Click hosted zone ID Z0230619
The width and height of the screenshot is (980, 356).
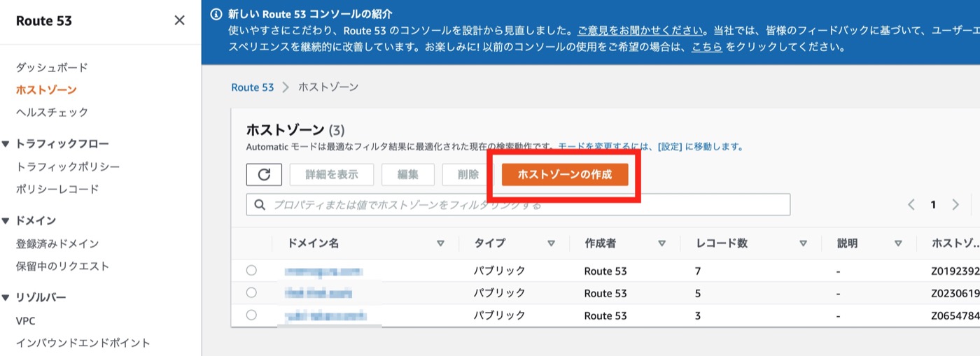point(955,293)
